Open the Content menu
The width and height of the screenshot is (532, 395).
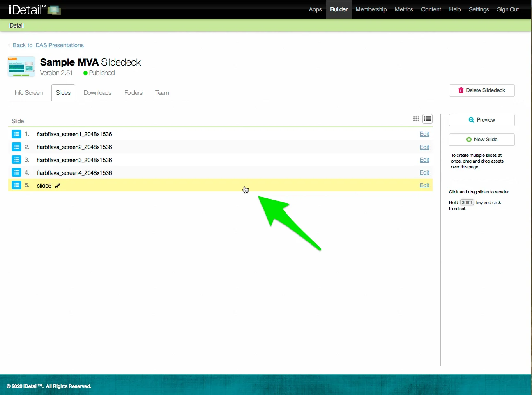431,9
